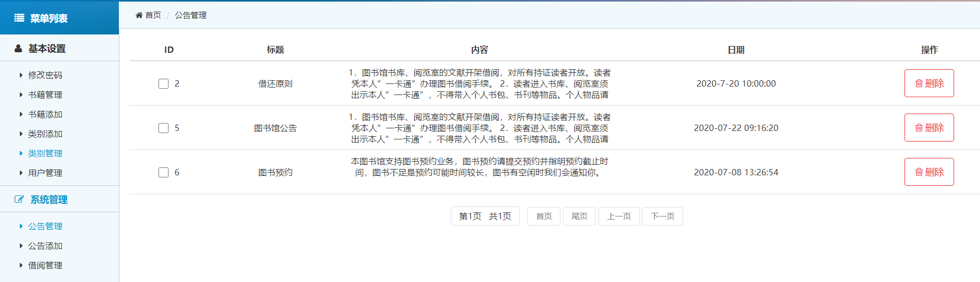Open 公告添加 in the sidebar
The image size is (980, 282).
(x=45, y=246)
